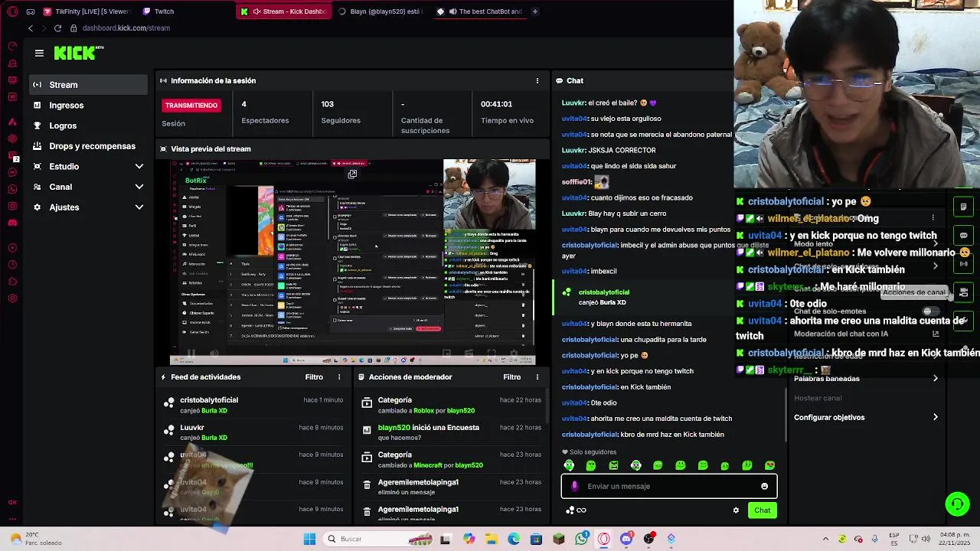The width and height of the screenshot is (980, 551).
Task: Open the Filtro in Feed de actividades
Action: [x=314, y=377]
